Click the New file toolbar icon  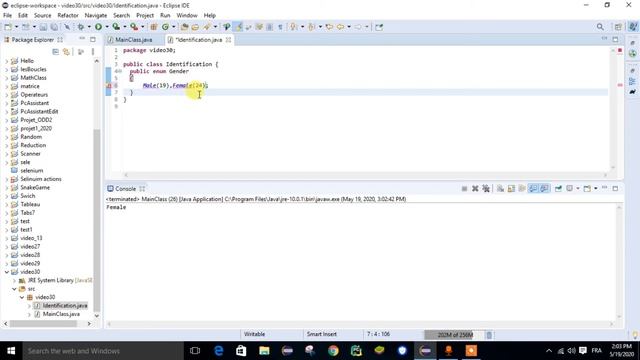click(8, 27)
